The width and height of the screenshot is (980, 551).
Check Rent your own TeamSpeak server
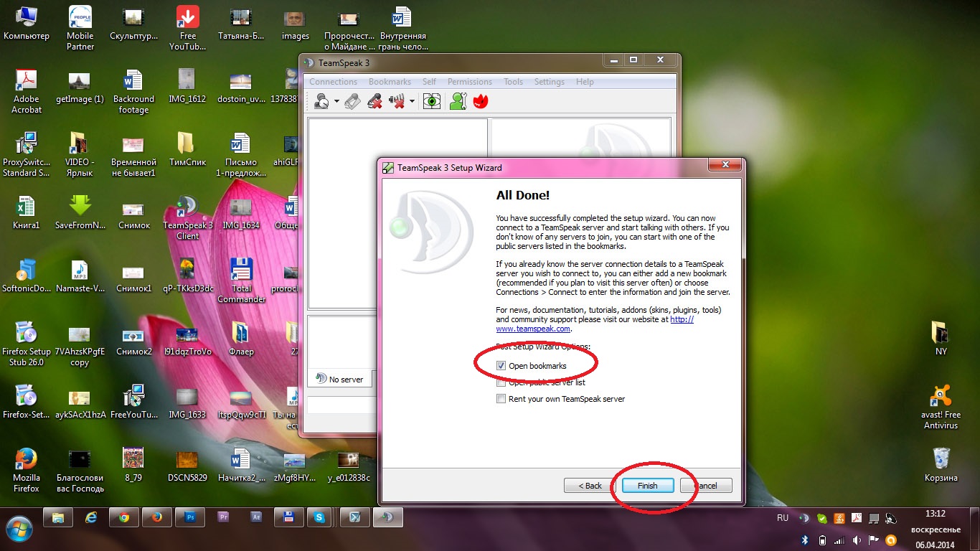[501, 399]
